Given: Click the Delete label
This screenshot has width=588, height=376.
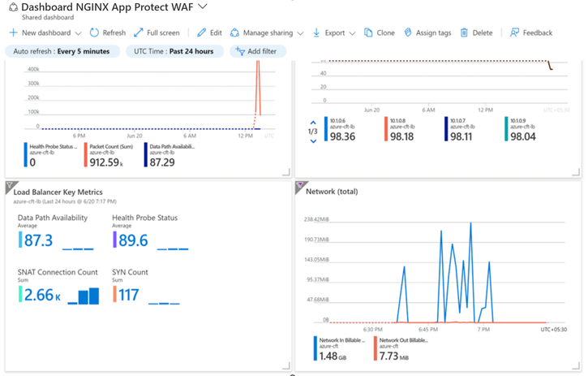Looking at the screenshot, I should coord(483,32).
